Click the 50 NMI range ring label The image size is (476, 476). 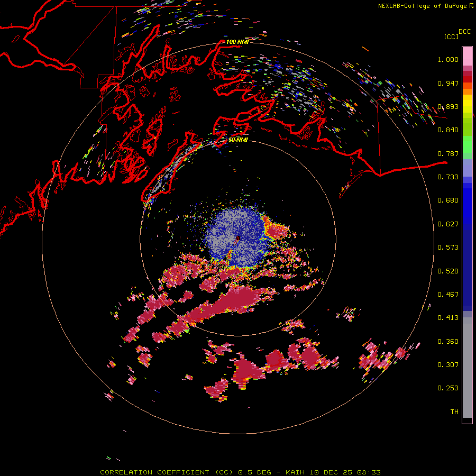pos(238,140)
